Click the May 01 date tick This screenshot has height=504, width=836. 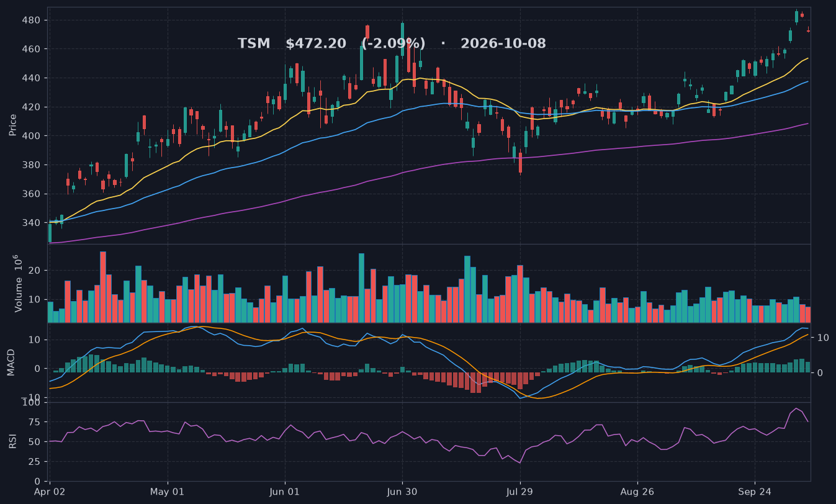click(168, 492)
